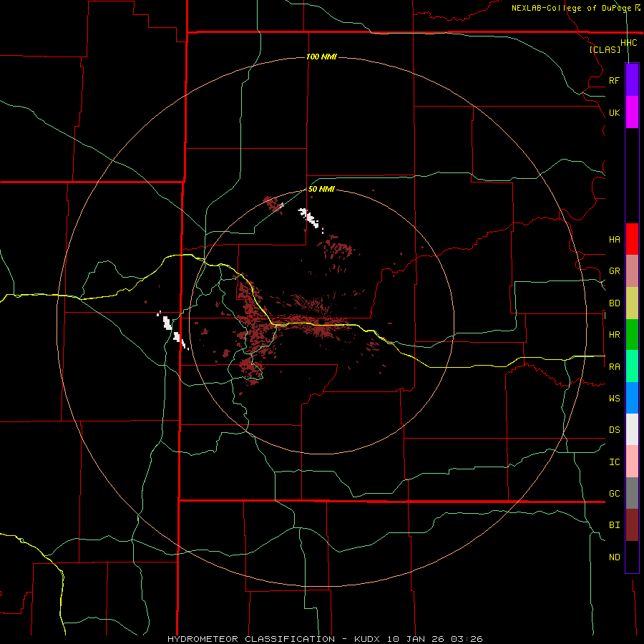Click the RA legend label
Screen dimensions: 644x644
pyautogui.click(x=614, y=367)
